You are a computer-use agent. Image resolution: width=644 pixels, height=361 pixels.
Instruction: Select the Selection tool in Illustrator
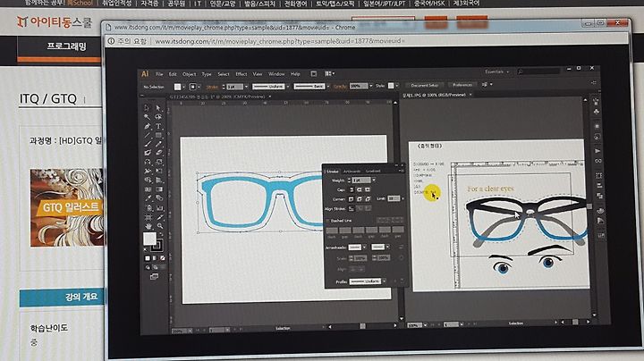147,107
